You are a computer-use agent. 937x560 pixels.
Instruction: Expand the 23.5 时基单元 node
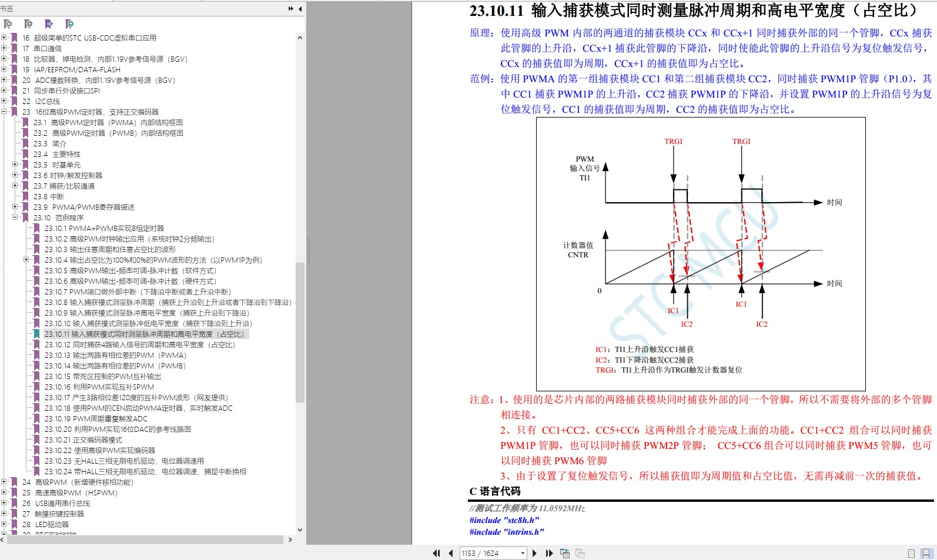15,165
